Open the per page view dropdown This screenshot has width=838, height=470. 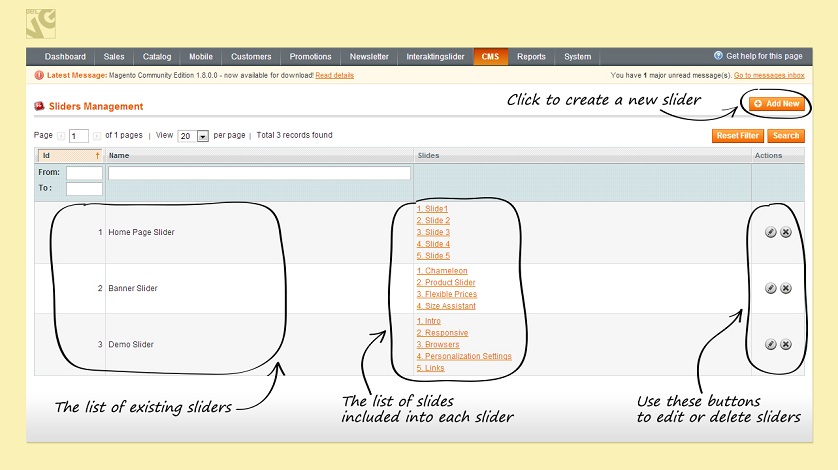tap(202, 136)
